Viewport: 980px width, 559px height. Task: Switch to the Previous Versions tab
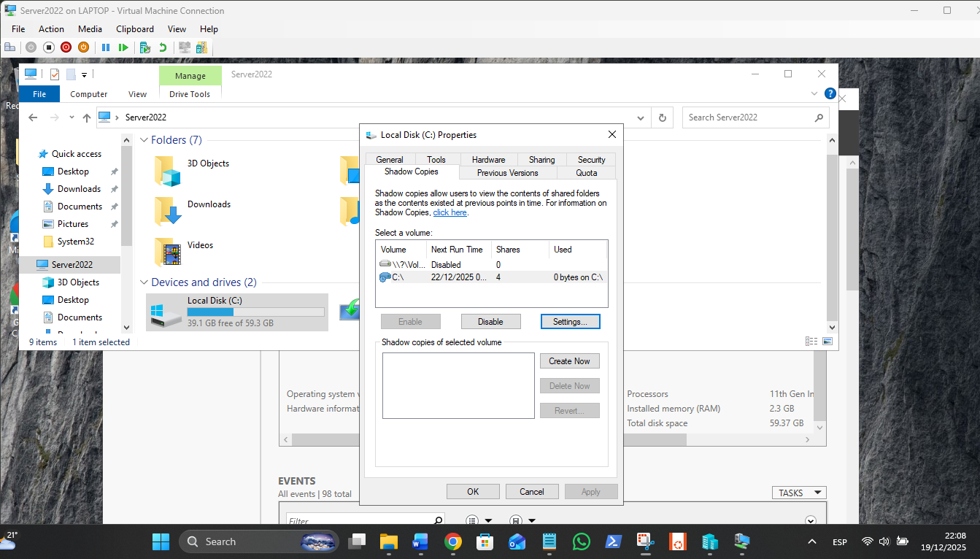507,173
